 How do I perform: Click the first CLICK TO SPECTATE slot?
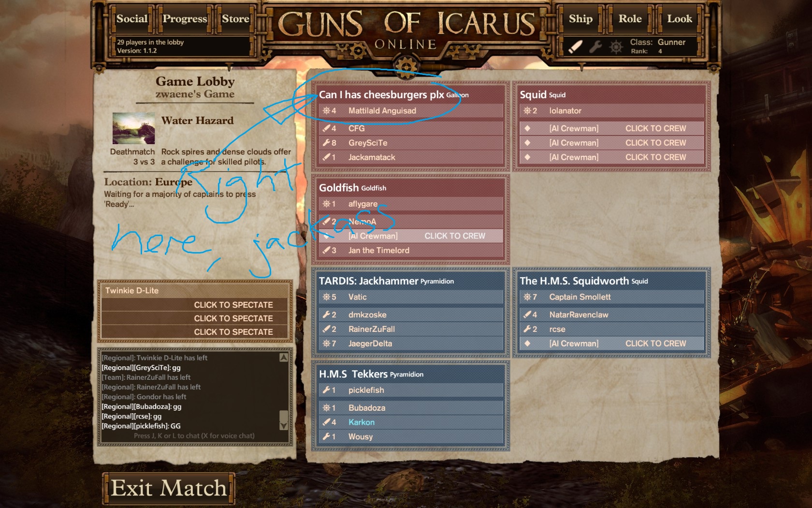click(x=194, y=305)
